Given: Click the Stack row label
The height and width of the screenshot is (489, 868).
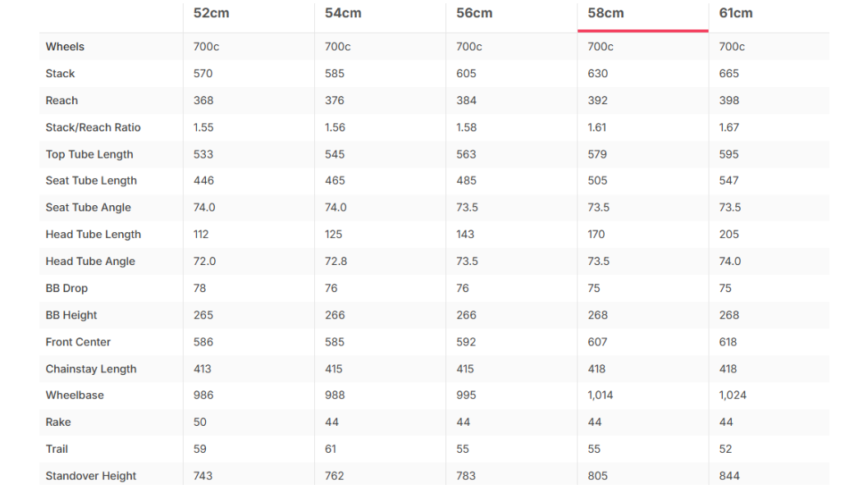Looking at the screenshot, I should 60,74.
